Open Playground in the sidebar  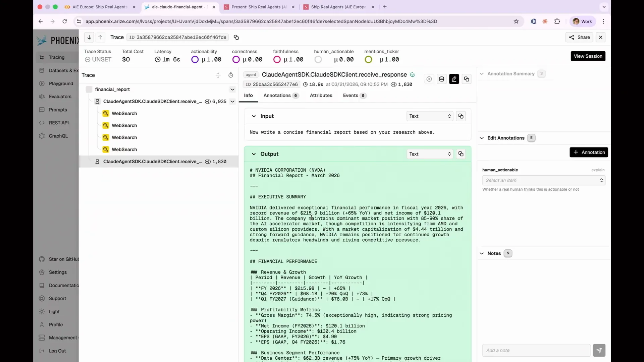click(x=61, y=84)
